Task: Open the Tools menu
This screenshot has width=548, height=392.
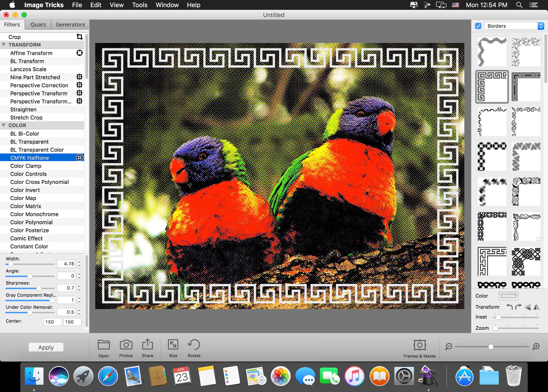Action: click(x=140, y=5)
